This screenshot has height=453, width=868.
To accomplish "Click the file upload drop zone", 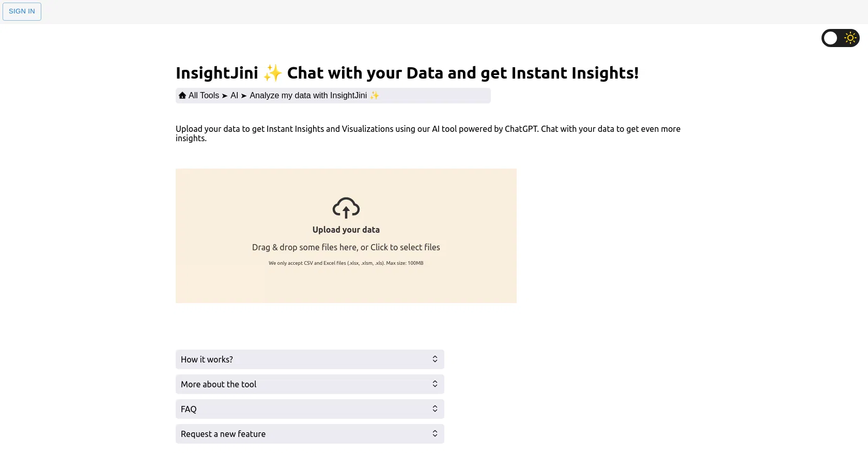I will (346, 236).
